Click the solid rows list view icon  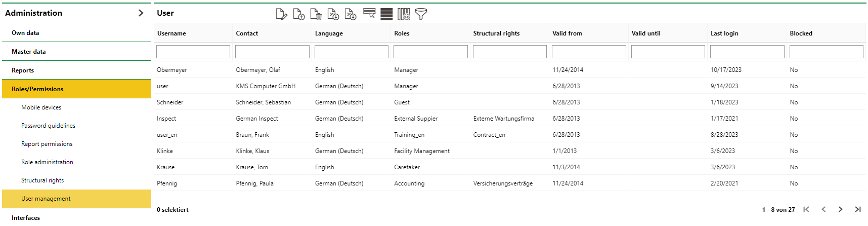click(386, 14)
